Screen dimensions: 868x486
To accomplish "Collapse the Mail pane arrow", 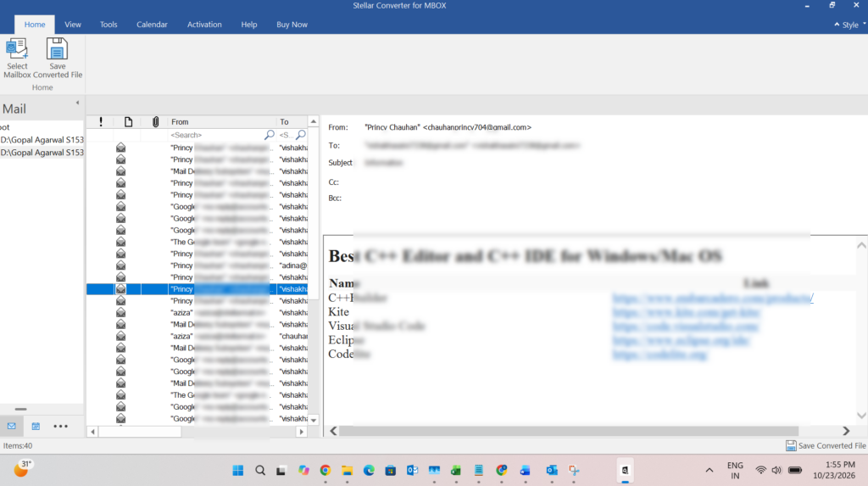I will 77,103.
